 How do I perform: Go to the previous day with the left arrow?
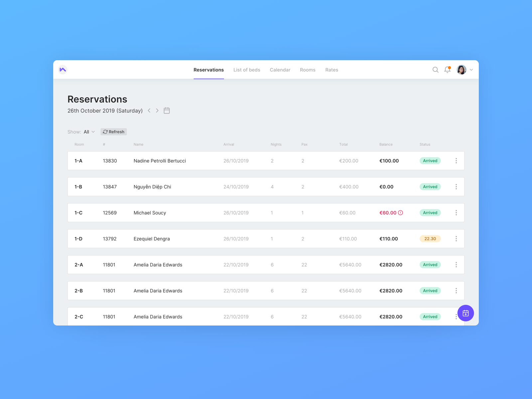click(149, 110)
